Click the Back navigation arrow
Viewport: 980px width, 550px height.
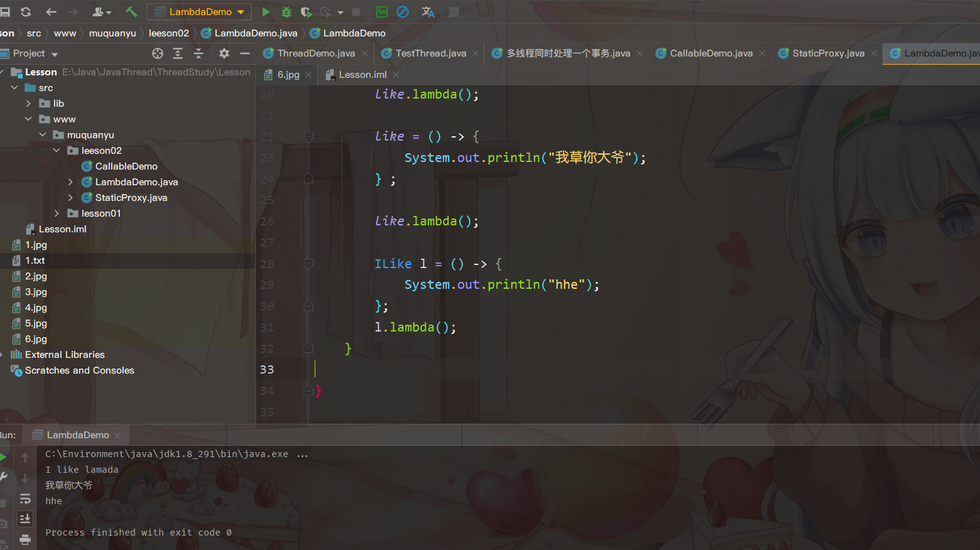51,12
